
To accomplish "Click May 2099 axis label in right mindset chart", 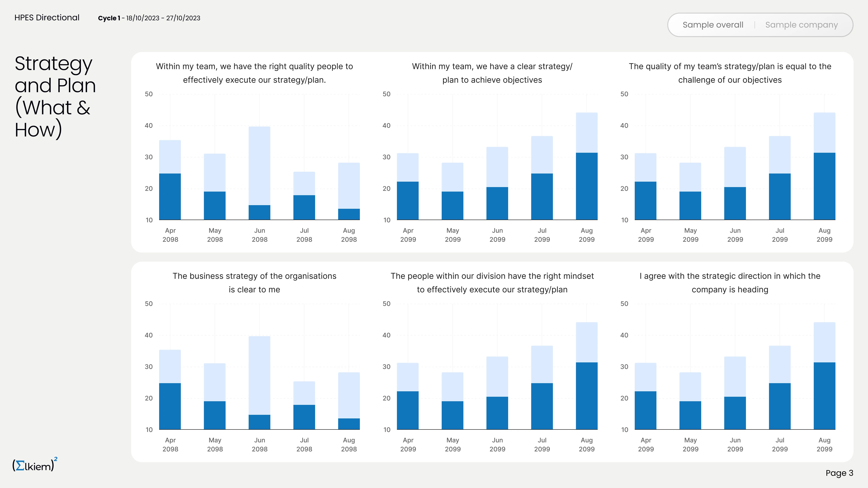I will point(453,444).
